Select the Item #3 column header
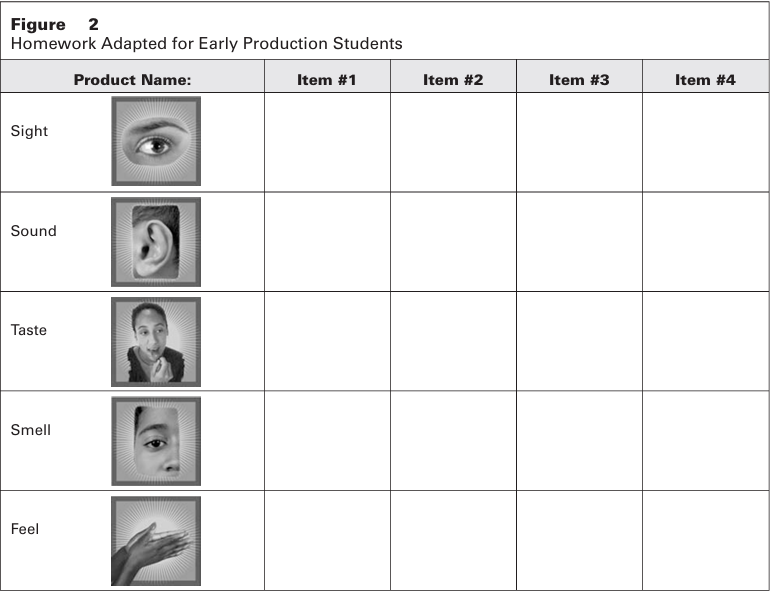This screenshot has width=772, height=593. click(x=579, y=80)
